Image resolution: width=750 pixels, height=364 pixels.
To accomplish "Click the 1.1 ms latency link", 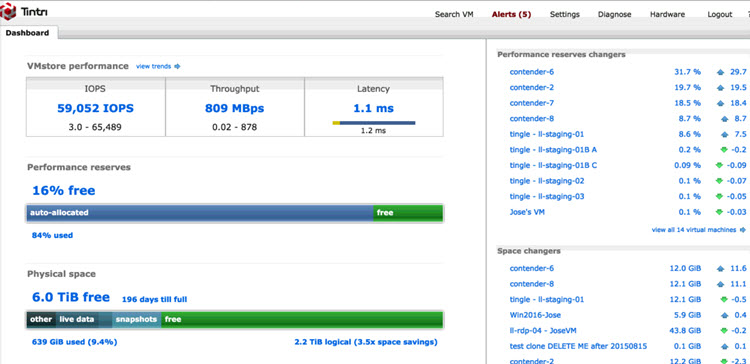I will pyautogui.click(x=374, y=109).
